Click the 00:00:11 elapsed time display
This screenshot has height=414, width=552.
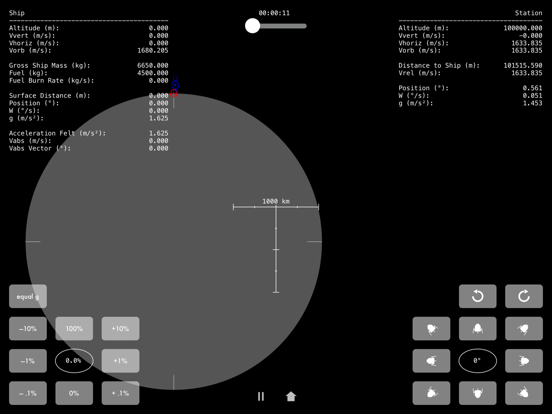[x=274, y=13]
